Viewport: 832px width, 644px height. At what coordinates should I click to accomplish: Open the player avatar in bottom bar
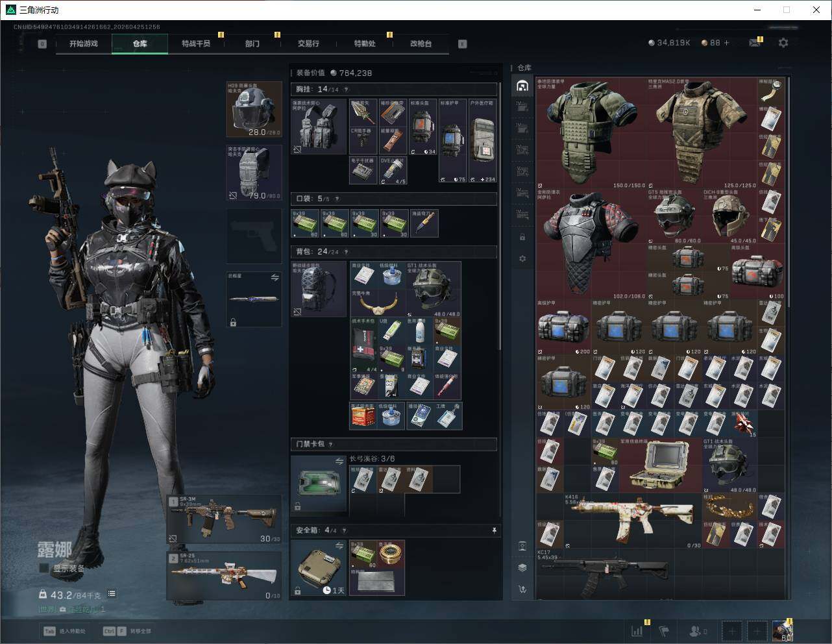pyautogui.click(x=782, y=630)
